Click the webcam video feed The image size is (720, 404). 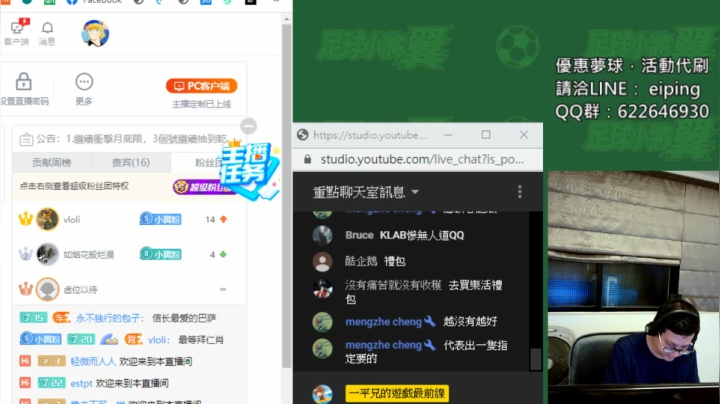(x=633, y=286)
